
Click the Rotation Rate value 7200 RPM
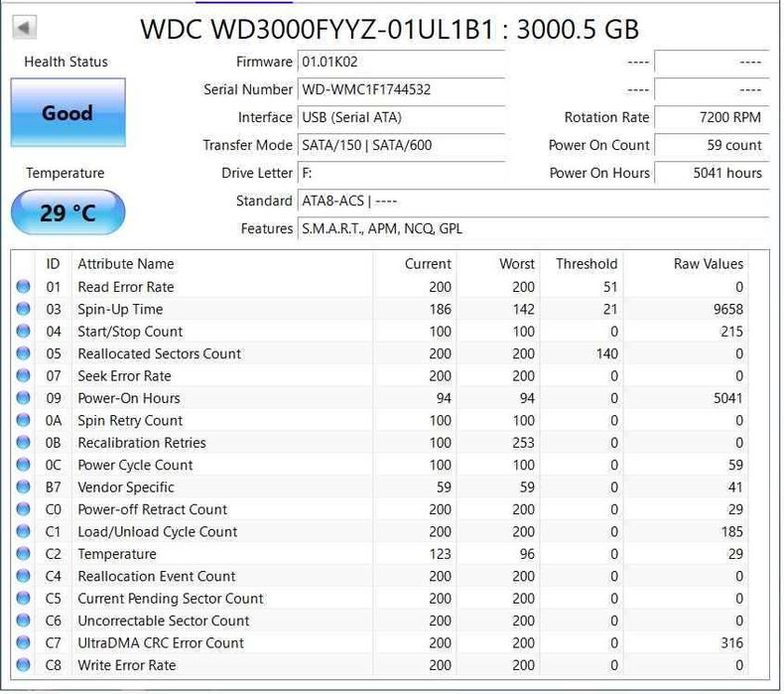(x=712, y=117)
